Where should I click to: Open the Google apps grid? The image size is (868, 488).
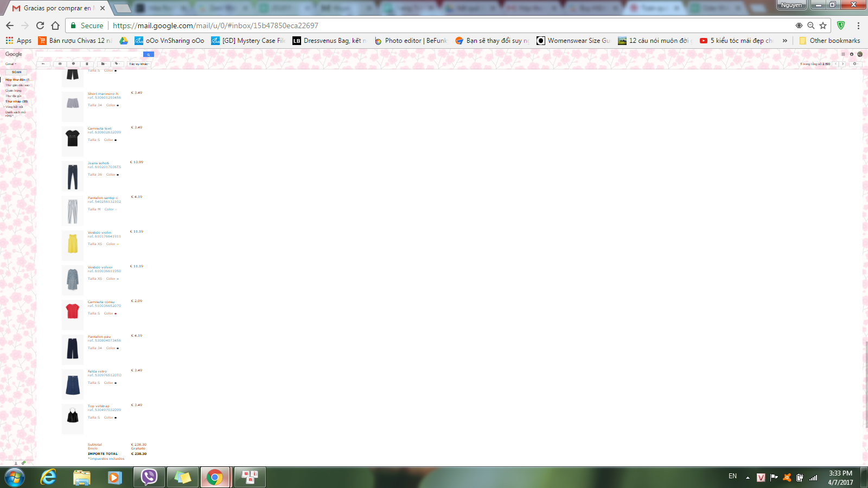(x=843, y=54)
